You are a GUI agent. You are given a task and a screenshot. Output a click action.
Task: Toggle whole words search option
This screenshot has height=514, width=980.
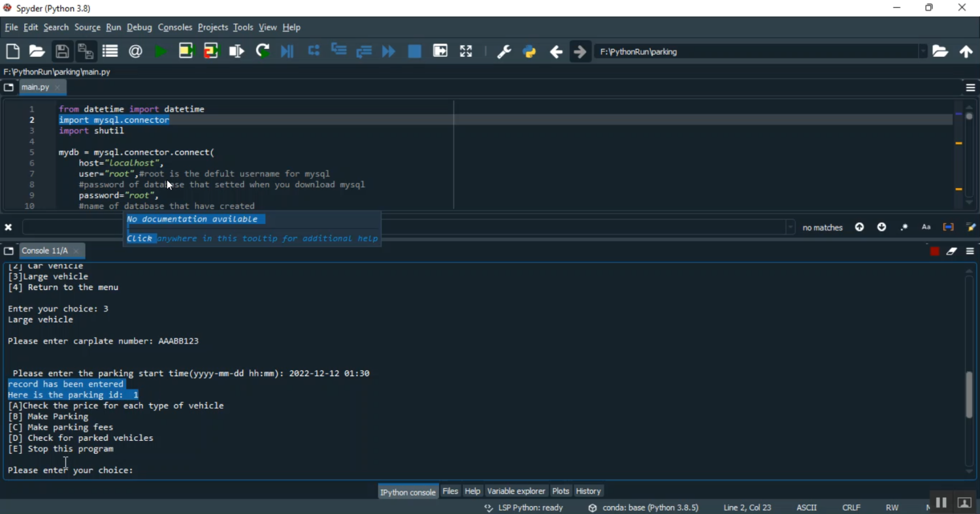948,227
